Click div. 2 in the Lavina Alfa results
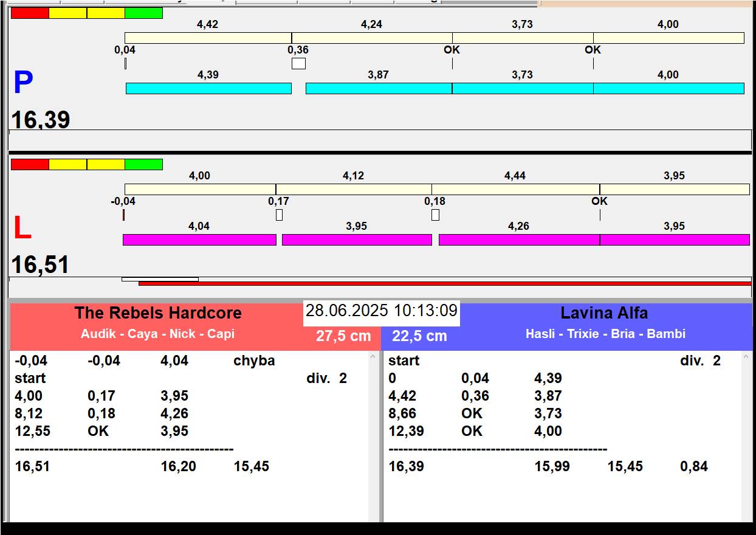Viewport: 756px width, 535px height. 700,361
